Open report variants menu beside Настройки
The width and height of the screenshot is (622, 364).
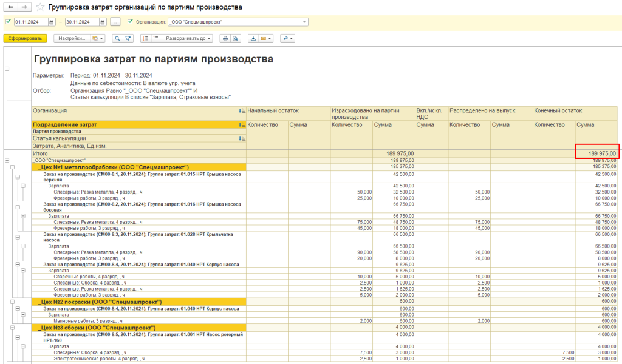click(x=98, y=38)
